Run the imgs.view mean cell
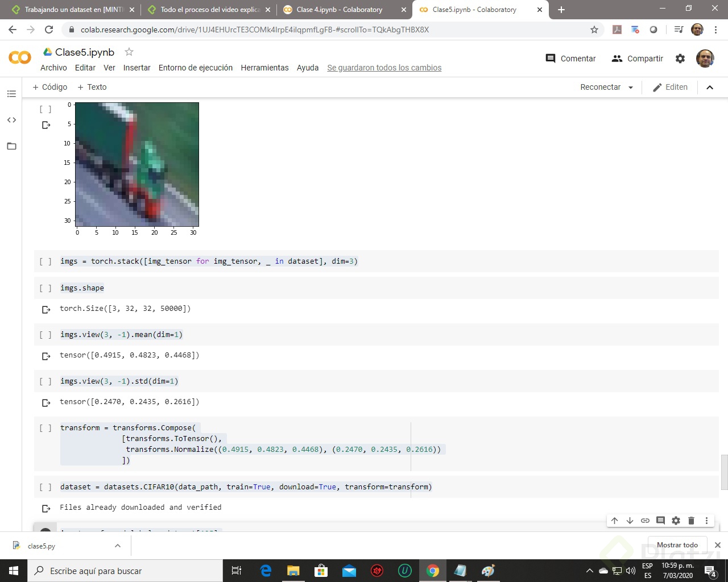 [x=45, y=335]
